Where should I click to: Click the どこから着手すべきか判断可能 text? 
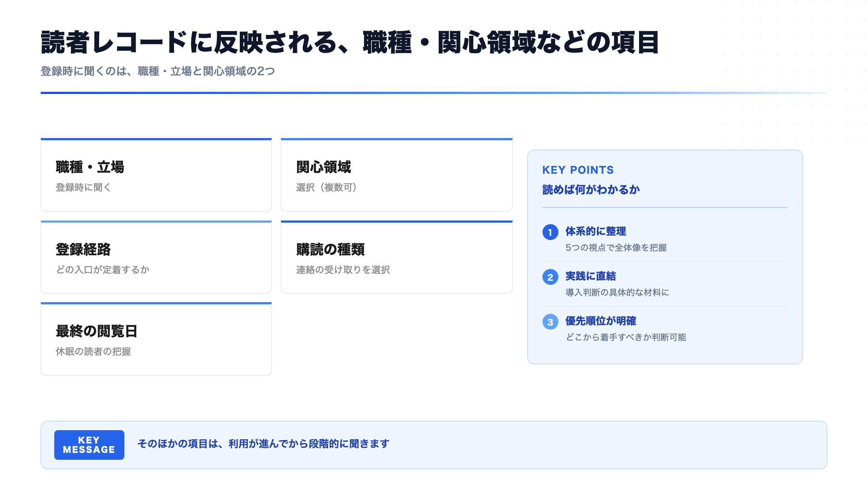click(x=626, y=337)
